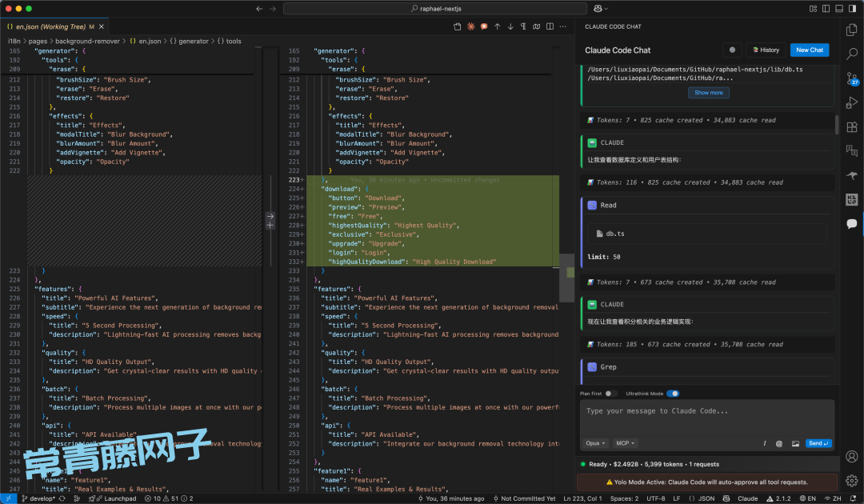The image size is (864, 504).
Task: Toggle the bottom panel layout button
Action: (x=839, y=9)
